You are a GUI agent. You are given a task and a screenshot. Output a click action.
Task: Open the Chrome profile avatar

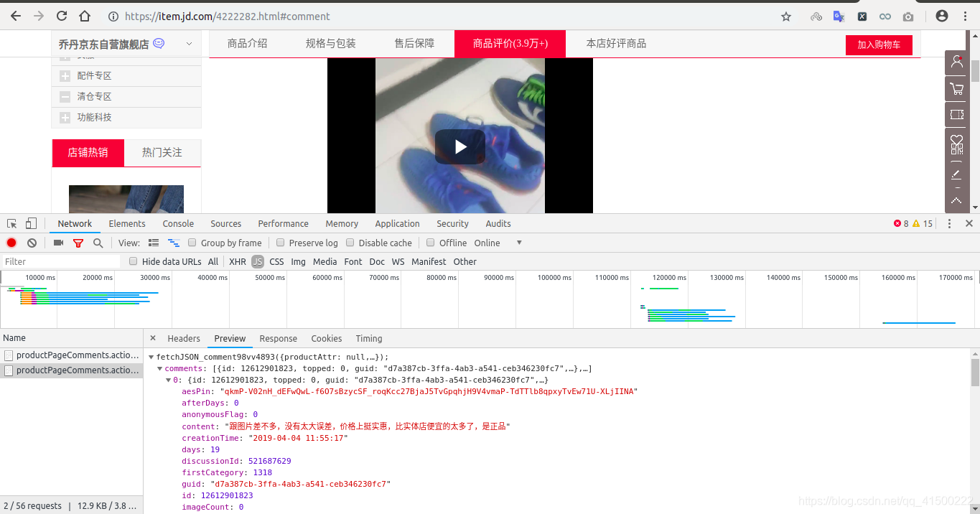[942, 16]
